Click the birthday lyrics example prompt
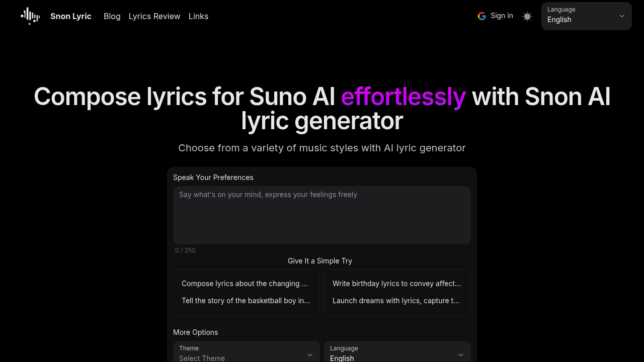The image size is (644, 362). [396, 284]
